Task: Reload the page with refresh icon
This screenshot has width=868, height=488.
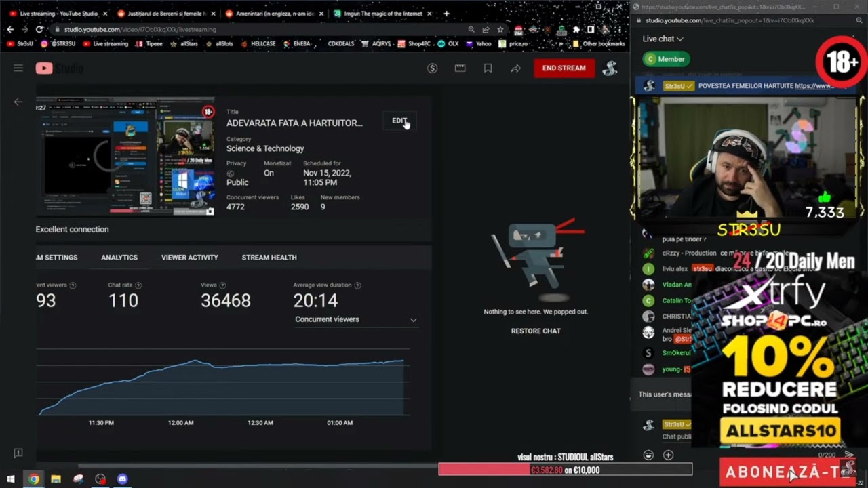Action: (39, 30)
